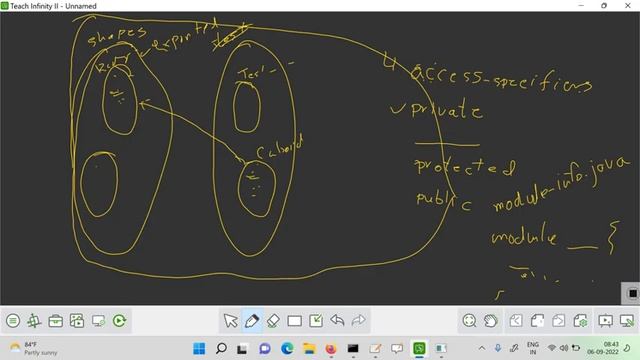Click the green replay circle icon
Image resolution: width=640 pixels, height=360 pixels.
[x=120, y=321]
